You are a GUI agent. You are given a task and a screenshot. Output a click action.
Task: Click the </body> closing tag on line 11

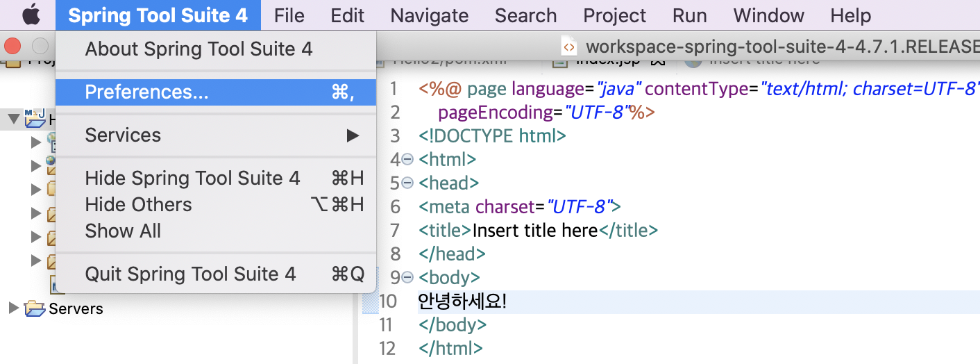tap(453, 324)
